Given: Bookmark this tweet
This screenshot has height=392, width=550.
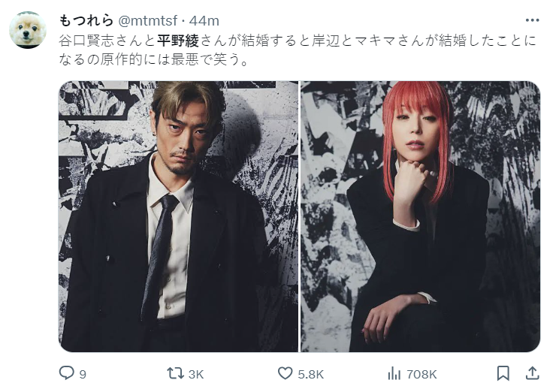Looking at the screenshot, I should [x=503, y=373].
